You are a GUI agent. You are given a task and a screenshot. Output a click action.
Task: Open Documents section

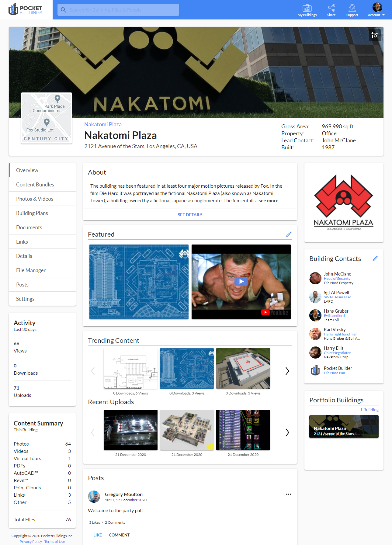[42, 227]
